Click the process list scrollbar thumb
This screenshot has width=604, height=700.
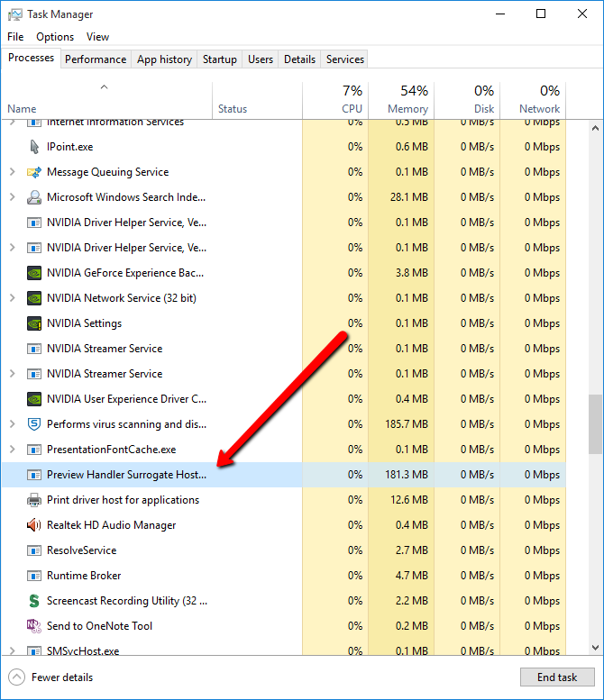click(x=595, y=424)
